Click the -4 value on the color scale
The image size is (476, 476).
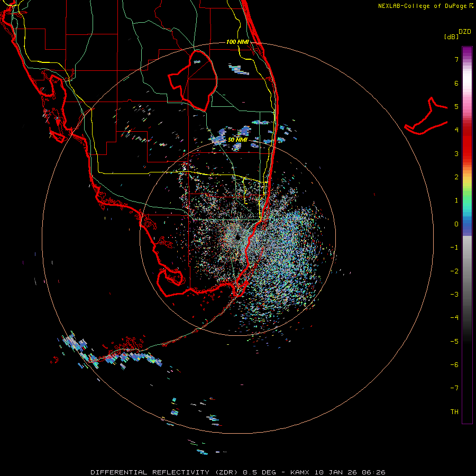coord(454,318)
